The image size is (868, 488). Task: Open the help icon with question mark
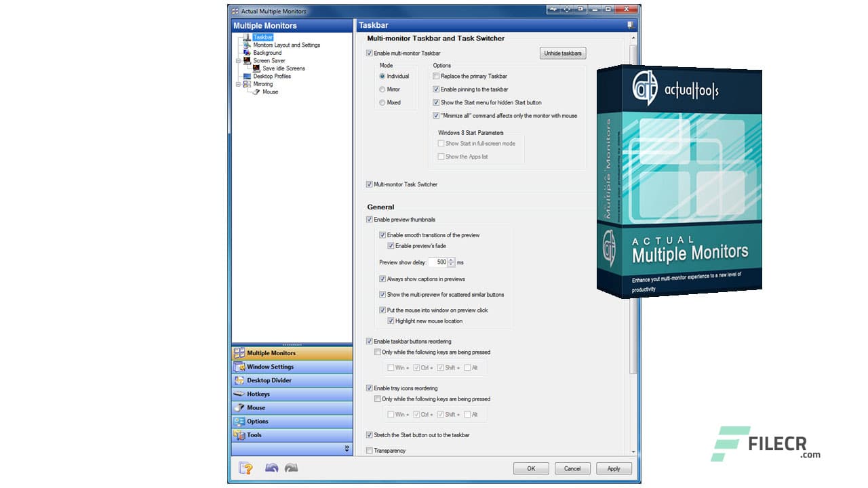coord(245,468)
